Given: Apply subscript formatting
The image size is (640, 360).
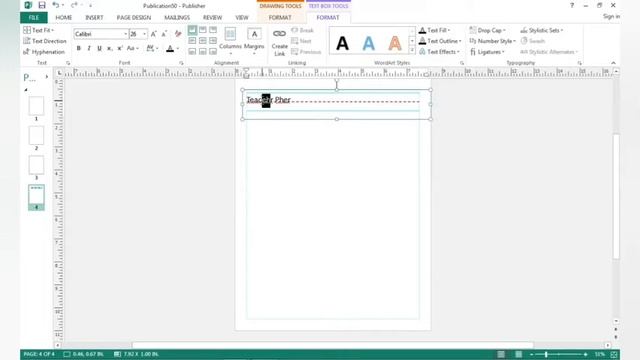Looking at the screenshot, I should tap(109, 49).
